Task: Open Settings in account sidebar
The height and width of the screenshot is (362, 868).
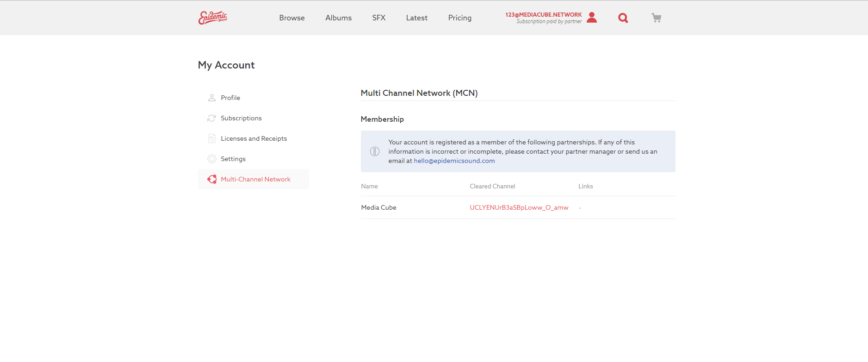Action: point(254,159)
